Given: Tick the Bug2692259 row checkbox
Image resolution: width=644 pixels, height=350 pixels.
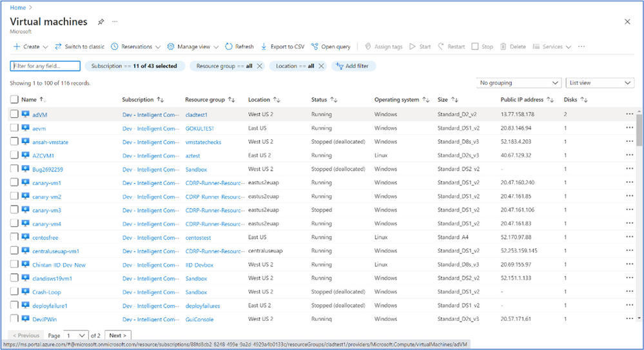Looking at the screenshot, I should [x=14, y=168].
